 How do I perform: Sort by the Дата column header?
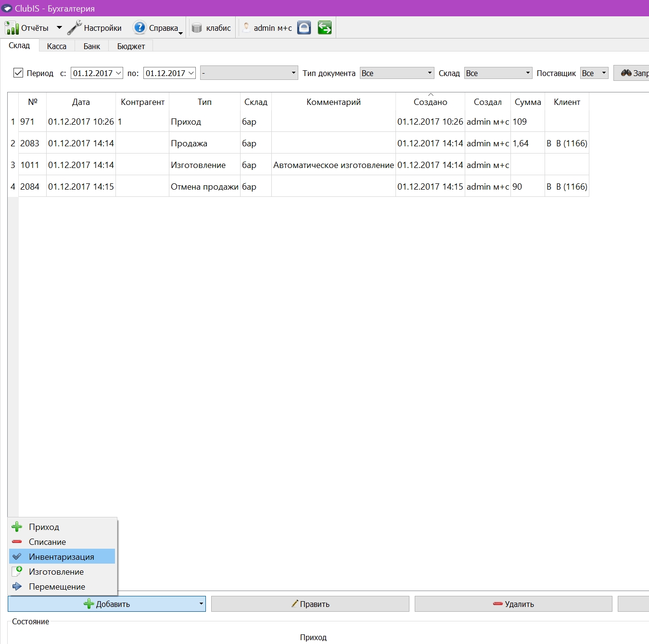81,102
